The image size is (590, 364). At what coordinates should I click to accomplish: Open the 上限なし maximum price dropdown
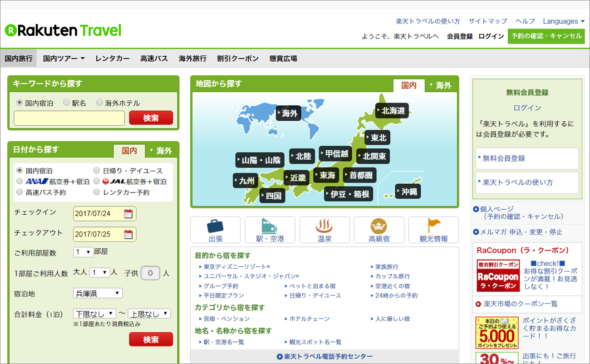[149, 314]
